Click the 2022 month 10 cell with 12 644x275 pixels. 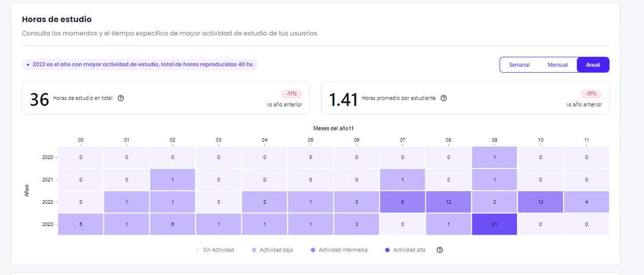click(x=540, y=202)
